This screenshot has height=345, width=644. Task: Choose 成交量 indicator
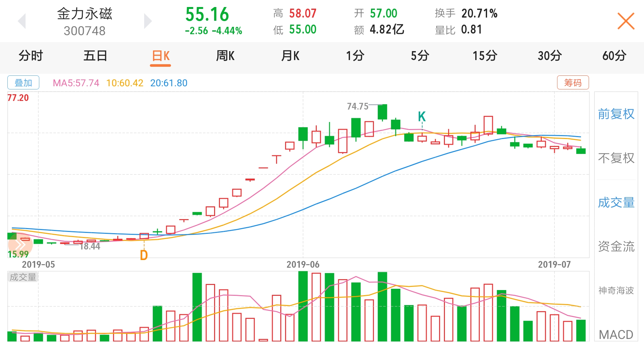(616, 203)
